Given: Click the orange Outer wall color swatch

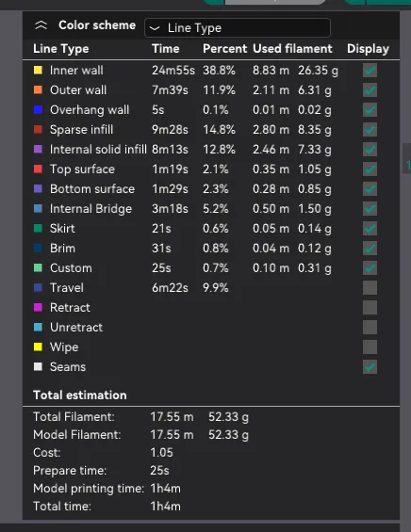Looking at the screenshot, I should click(38, 89).
